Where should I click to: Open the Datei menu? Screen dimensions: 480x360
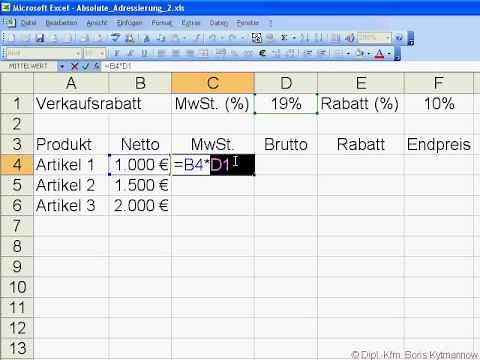click(28, 23)
